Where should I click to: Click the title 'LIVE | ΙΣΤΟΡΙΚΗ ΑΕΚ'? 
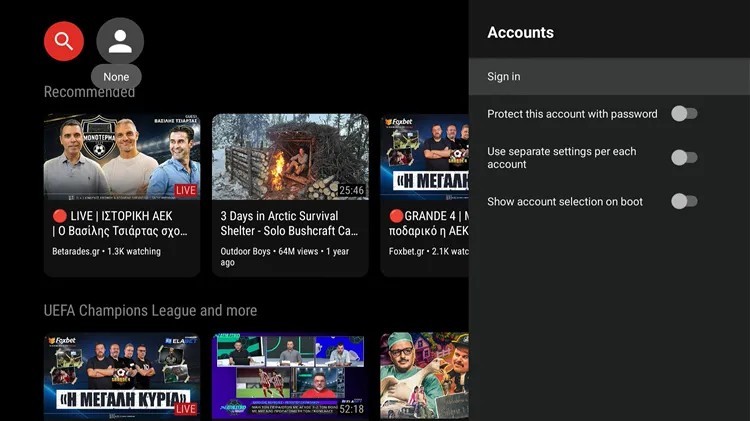[120, 223]
